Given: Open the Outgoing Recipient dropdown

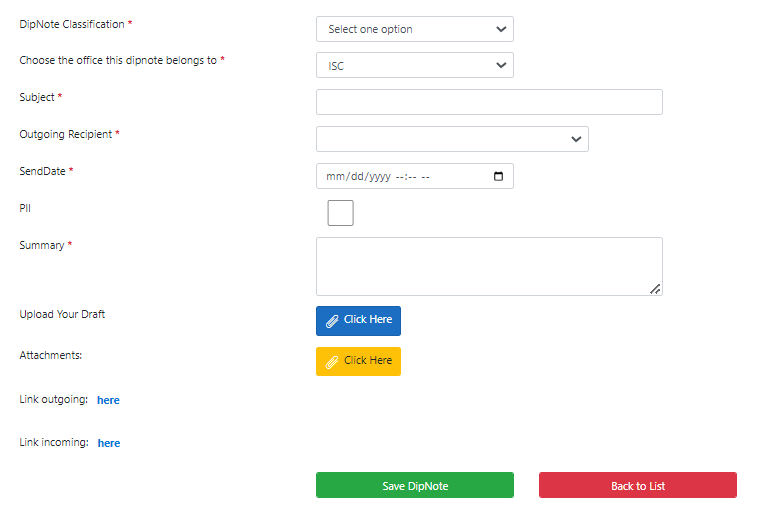Looking at the screenshot, I should 452,139.
